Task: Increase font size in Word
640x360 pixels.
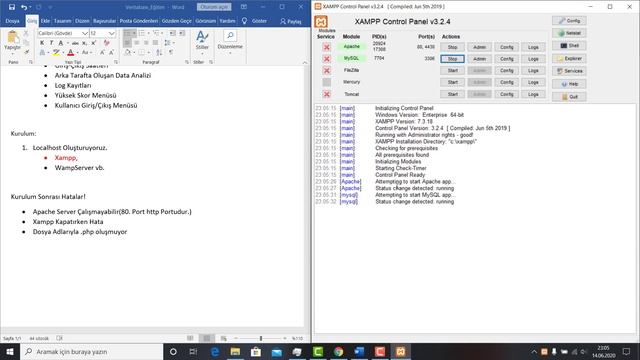Action: (102, 53)
